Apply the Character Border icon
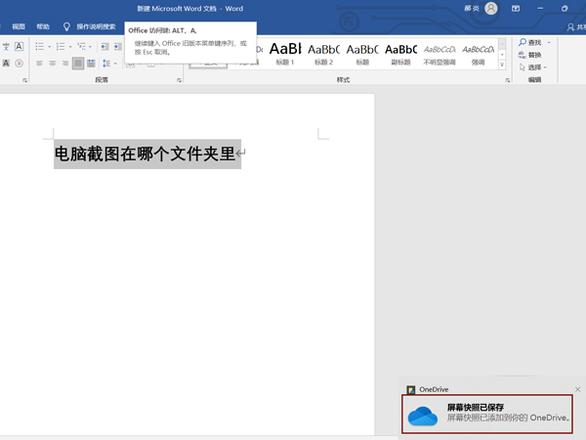The width and height of the screenshot is (586, 440). pos(19,46)
